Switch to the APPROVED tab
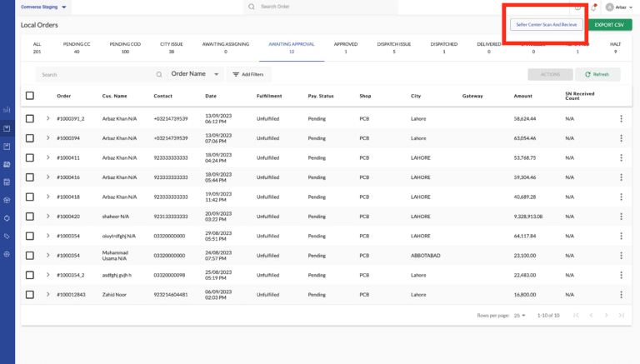 point(346,47)
